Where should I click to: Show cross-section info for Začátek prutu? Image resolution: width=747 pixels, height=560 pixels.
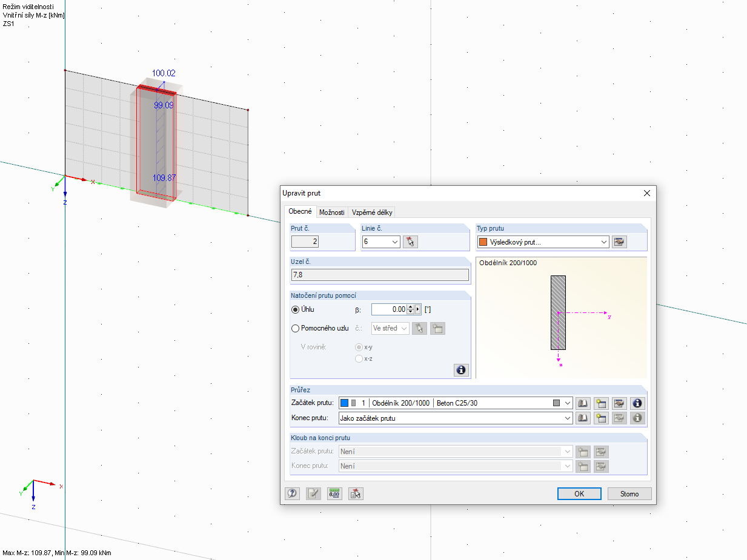tap(637, 403)
